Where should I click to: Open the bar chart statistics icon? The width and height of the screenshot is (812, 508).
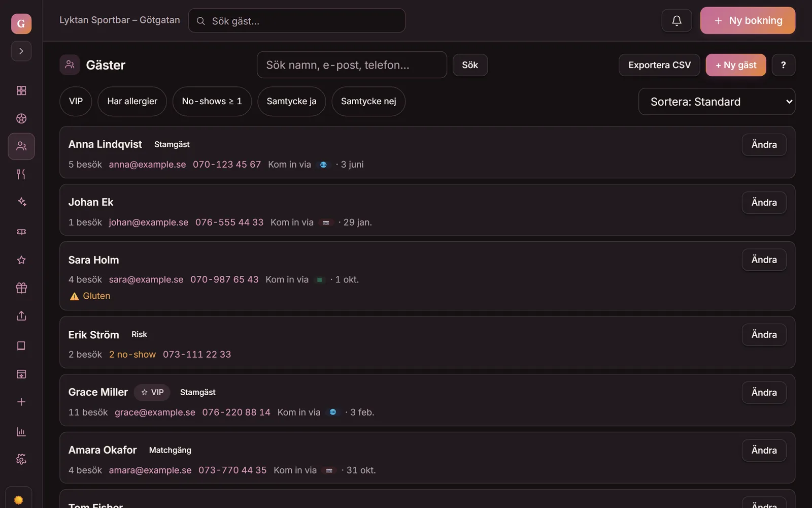click(x=21, y=432)
